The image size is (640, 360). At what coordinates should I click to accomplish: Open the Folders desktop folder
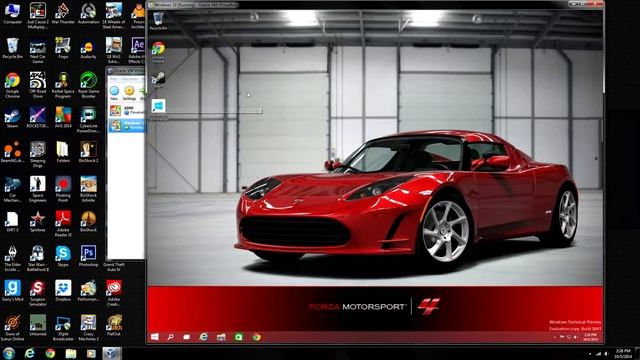coord(63,152)
